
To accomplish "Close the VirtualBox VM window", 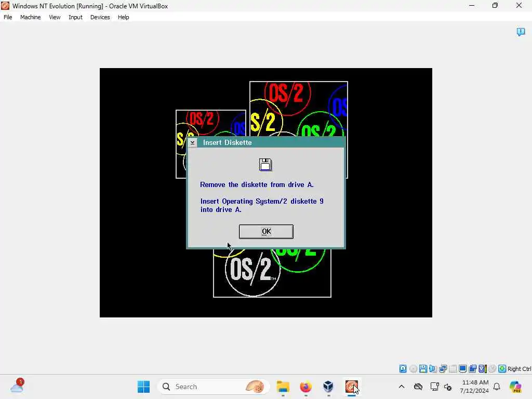I will pos(519,5).
